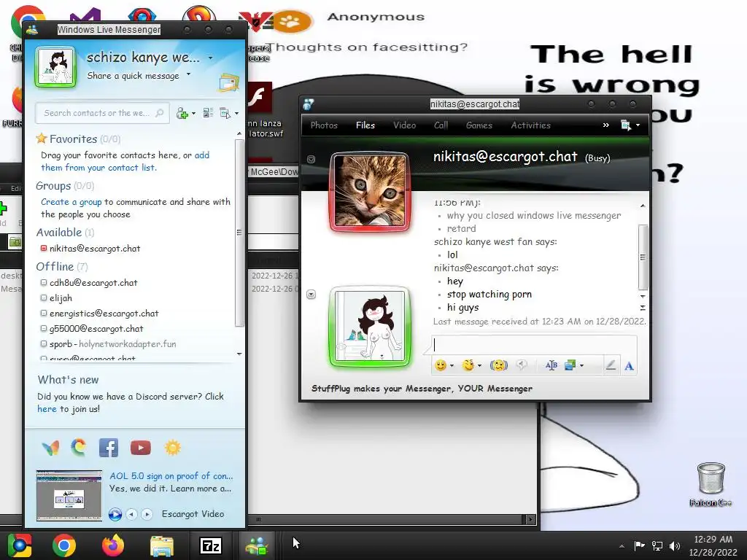
Task: Click the Escargot Video link
Action: pos(193,514)
